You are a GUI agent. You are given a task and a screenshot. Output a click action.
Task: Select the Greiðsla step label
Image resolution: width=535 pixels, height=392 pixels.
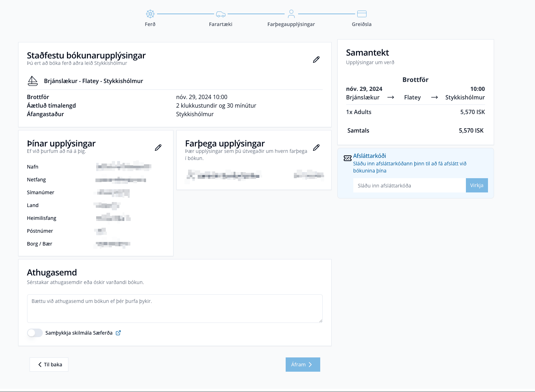click(x=362, y=24)
